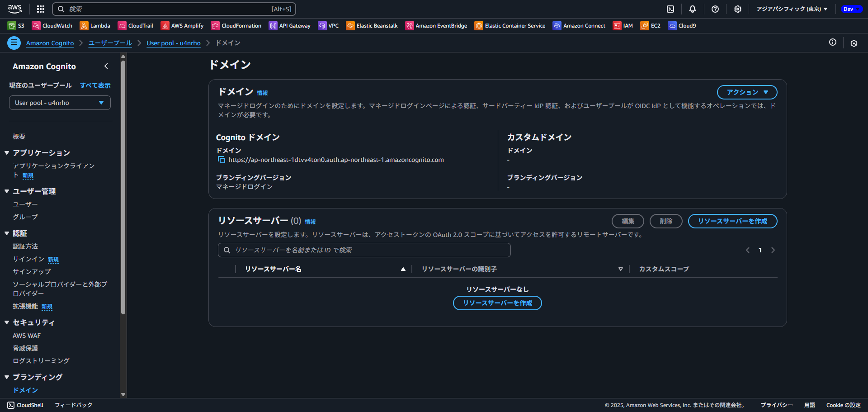This screenshot has height=412, width=868.
Task: Click the 削除 button
Action: tap(666, 221)
